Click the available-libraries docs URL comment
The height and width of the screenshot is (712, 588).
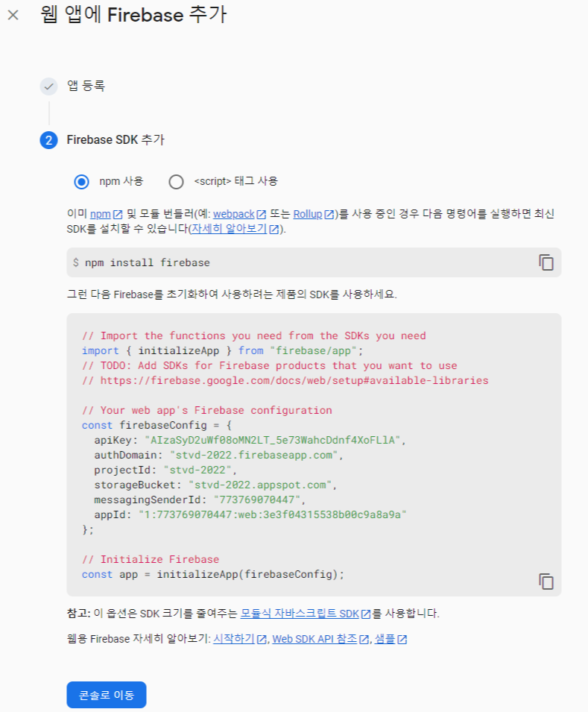point(285,380)
